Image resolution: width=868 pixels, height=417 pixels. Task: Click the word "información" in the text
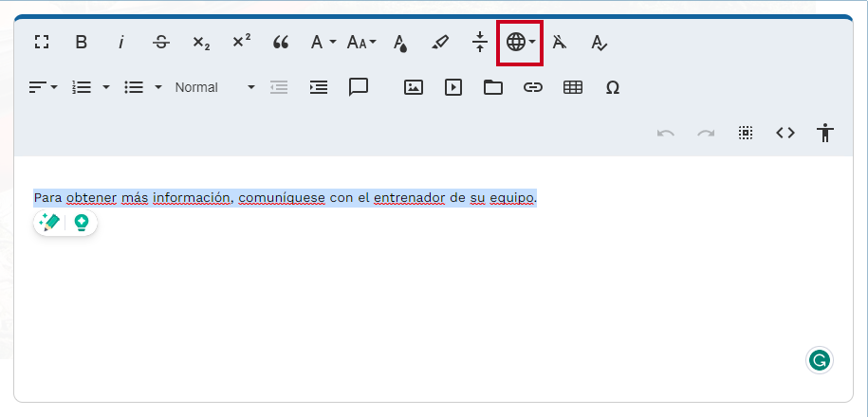click(192, 197)
